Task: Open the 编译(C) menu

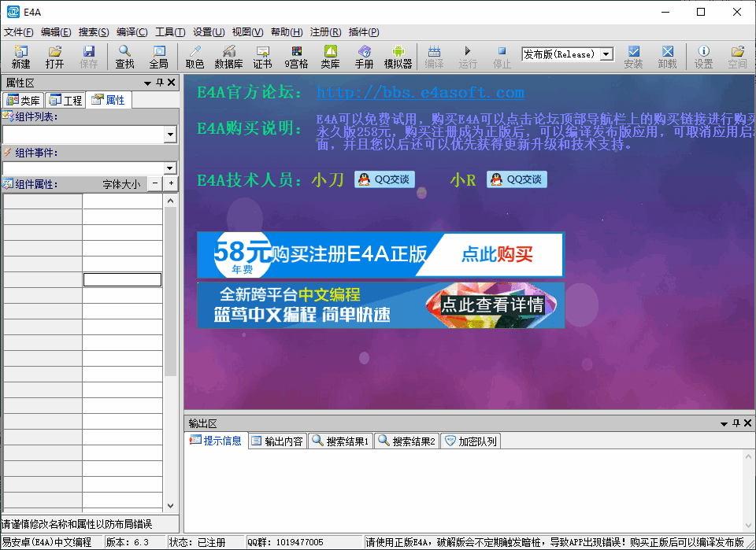Action: point(132,32)
